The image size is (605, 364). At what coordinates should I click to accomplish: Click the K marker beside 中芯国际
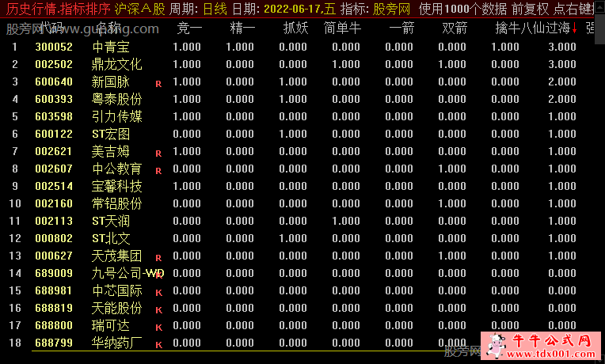[x=158, y=292]
